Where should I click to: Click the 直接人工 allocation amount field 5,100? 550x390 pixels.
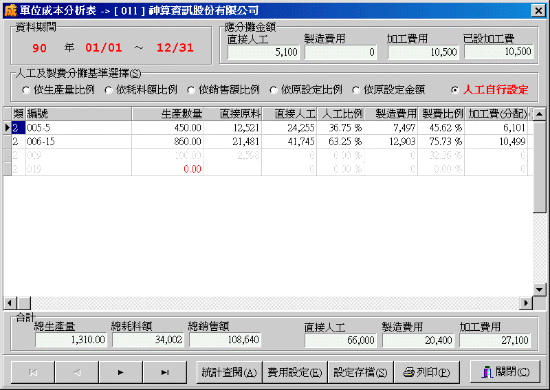pyautogui.click(x=263, y=52)
